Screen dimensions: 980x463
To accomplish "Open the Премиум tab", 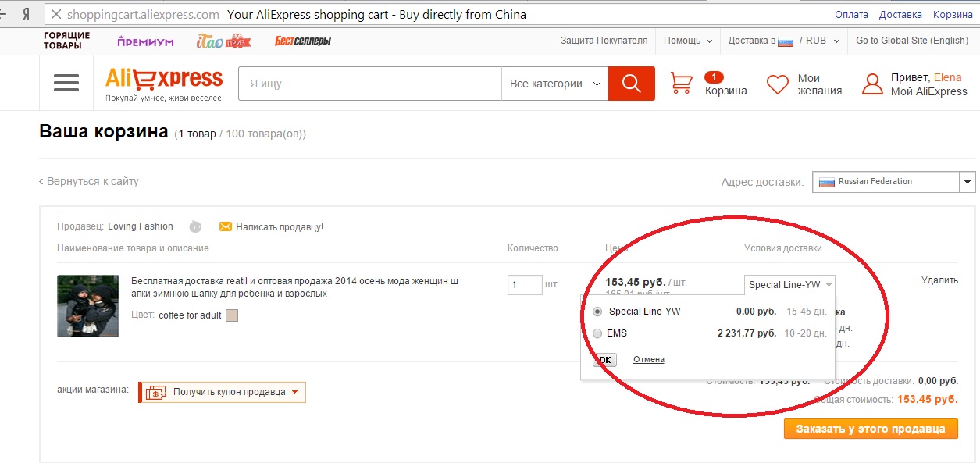I will click(145, 41).
